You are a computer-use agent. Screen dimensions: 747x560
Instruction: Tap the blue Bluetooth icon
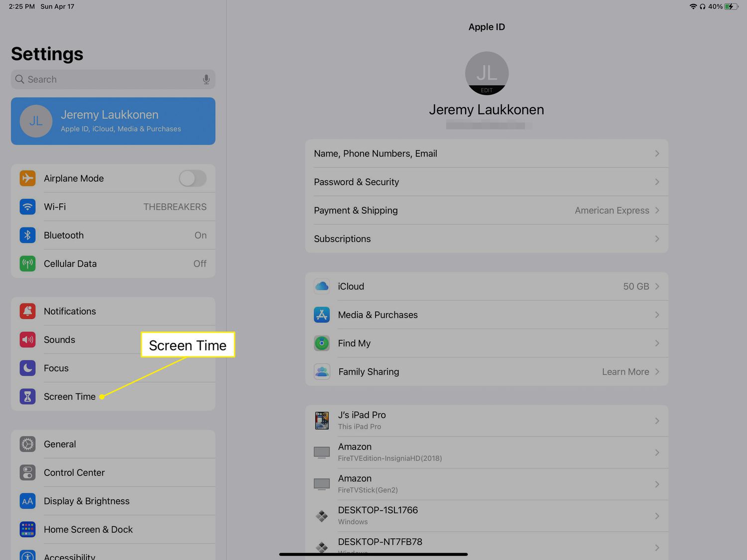click(27, 235)
